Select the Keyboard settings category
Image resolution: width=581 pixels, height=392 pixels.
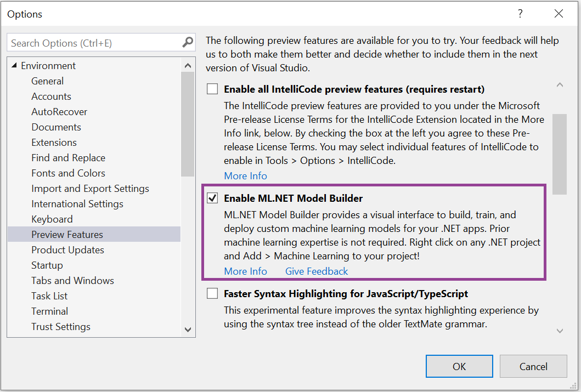pos(52,219)
